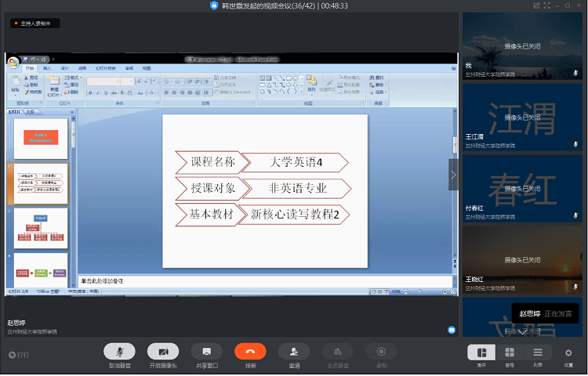588x376 pixels.
Task: Collapse the participant side panel with chevron
Action: (453, 175)
